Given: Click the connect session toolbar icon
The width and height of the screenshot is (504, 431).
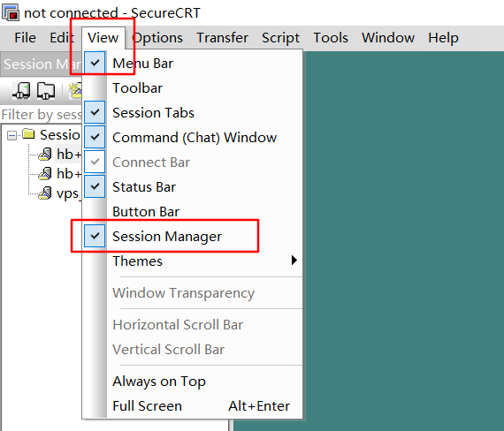Looking at the screenshot, I should point(21,91).
